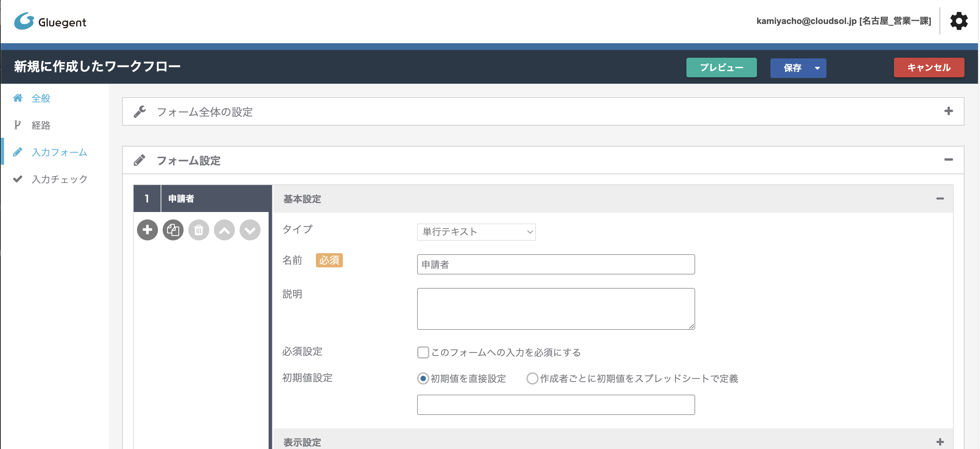The width and height of the screenshot is (980, 449).
Task: Enable このフォームへの入力を必須にする checkbox
Action: click(x=423, y=352)
